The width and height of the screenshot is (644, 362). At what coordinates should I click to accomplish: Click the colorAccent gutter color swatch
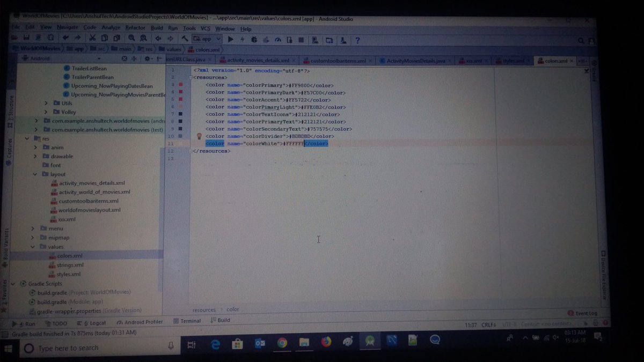[x=180, y=99]
